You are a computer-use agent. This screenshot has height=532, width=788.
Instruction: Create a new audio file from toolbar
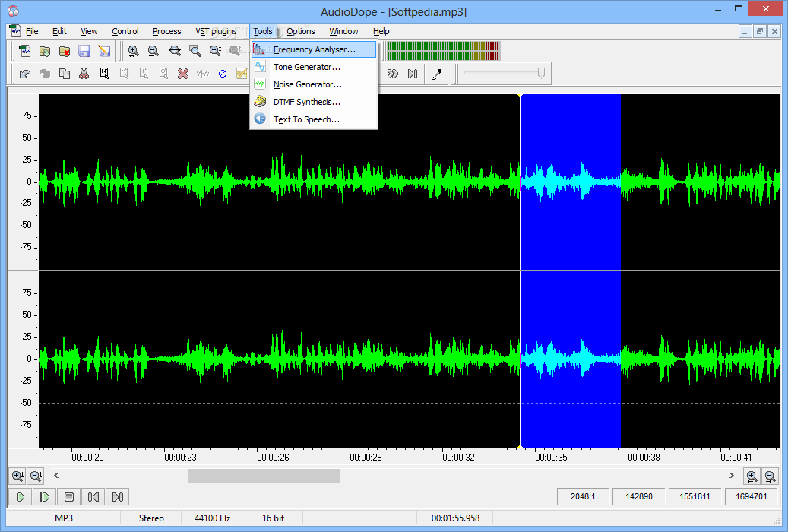pos(24,51)
